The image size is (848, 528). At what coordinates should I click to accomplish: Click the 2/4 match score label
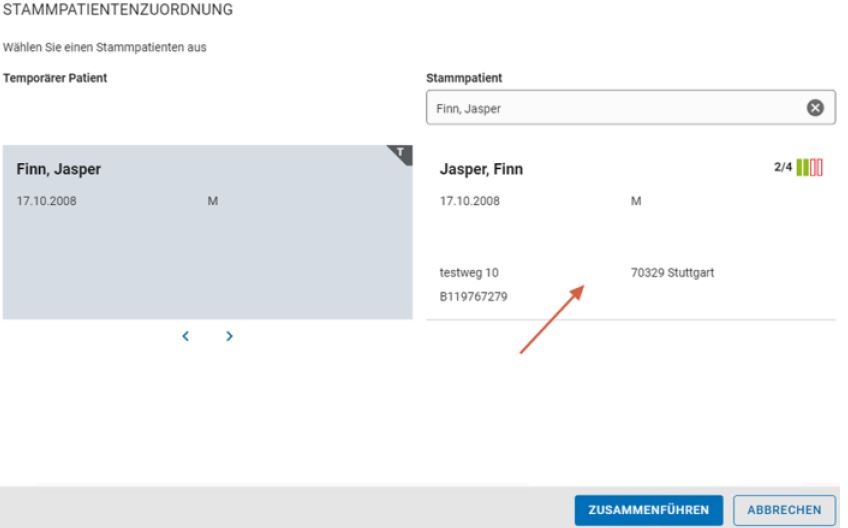tap(780, 167)
